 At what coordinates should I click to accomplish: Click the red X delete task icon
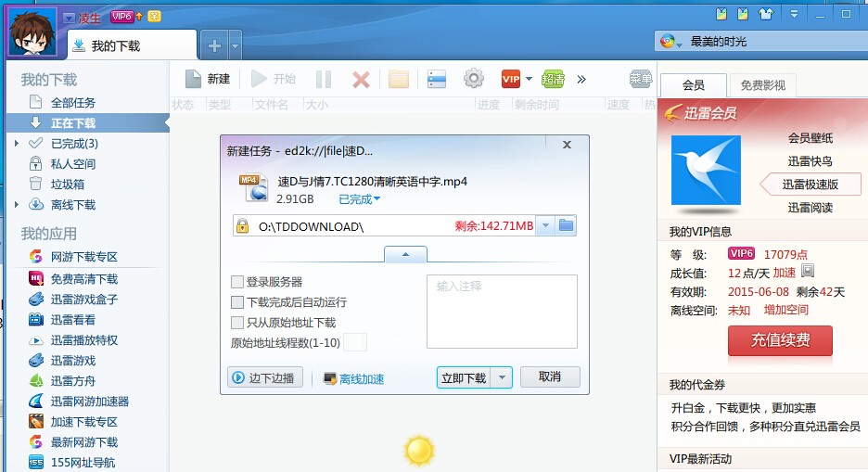click(x=361, y=80)
